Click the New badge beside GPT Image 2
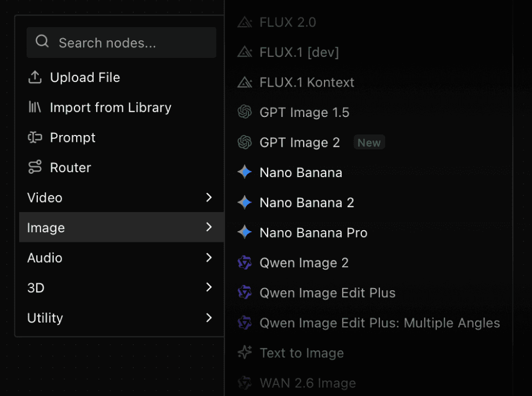 [369, 142]
